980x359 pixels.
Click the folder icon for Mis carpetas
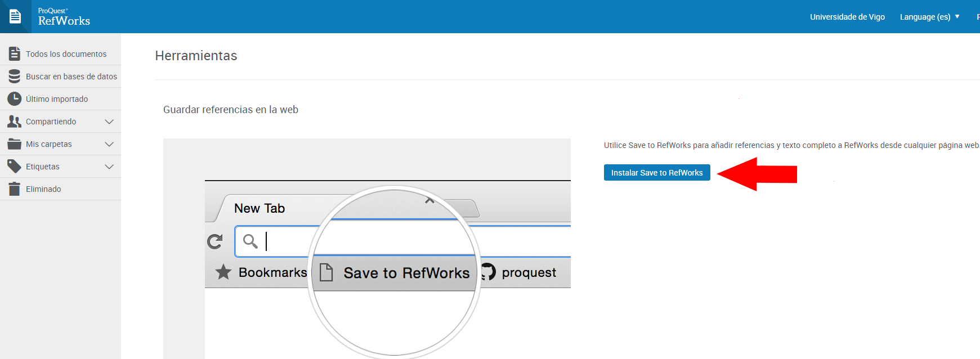[15, 143]
